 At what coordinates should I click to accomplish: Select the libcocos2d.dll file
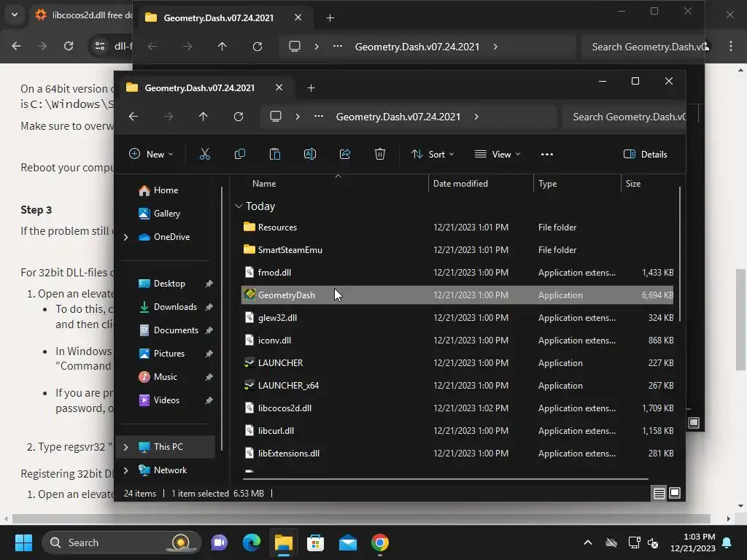(x=457, y=408)
